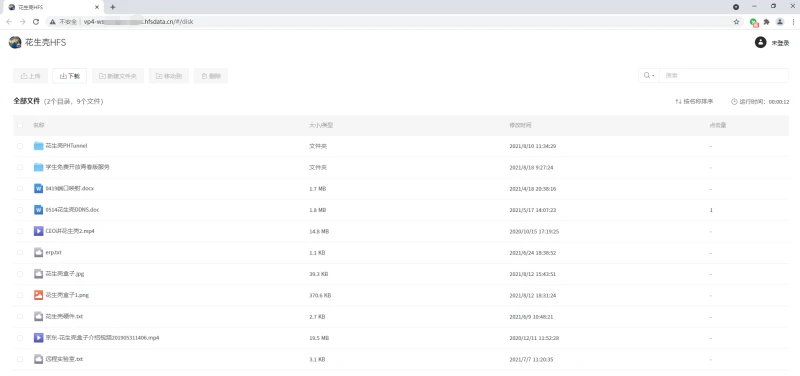
Task: Click the video icon of 京东-花生壳盒子介绍视频 mp4
Action: (38, 338)
